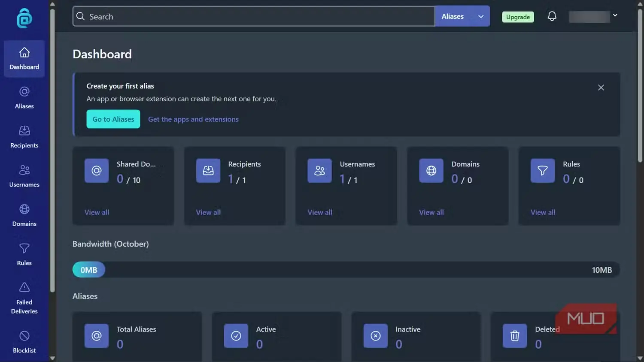Go to Usernames in the sidebar
The height and width of the screenshot is (362, 644).
(x=24, y=176)
